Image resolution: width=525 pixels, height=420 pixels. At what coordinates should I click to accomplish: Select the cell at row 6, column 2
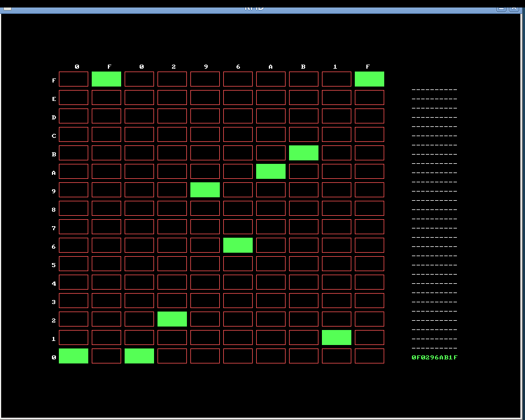pos(172,245)
